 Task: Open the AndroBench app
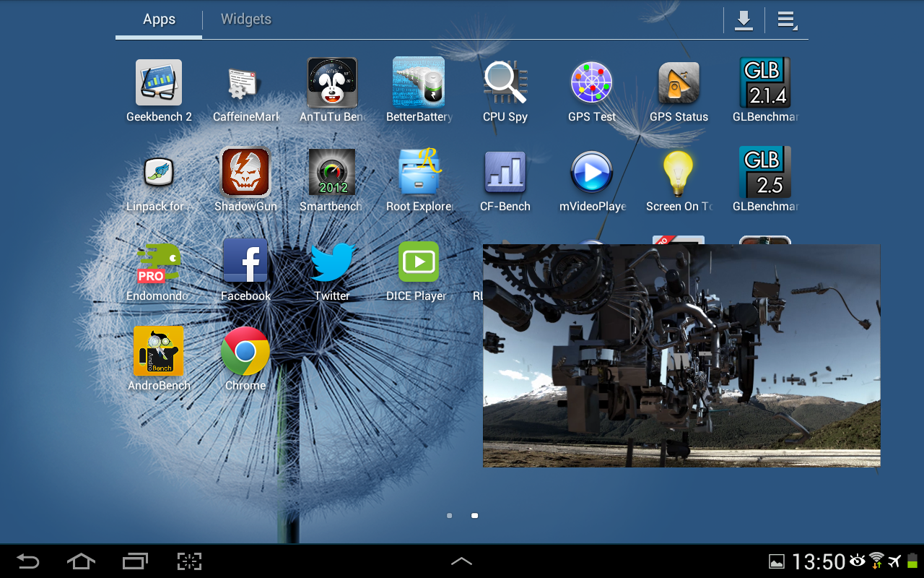click(x=159, y=359)
